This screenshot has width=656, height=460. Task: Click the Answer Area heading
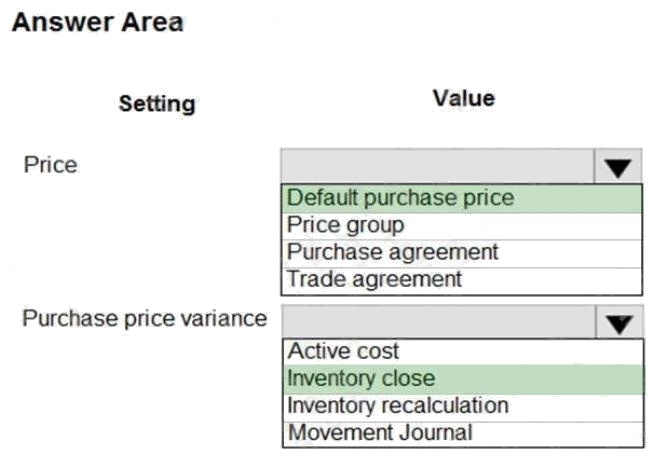97,24
